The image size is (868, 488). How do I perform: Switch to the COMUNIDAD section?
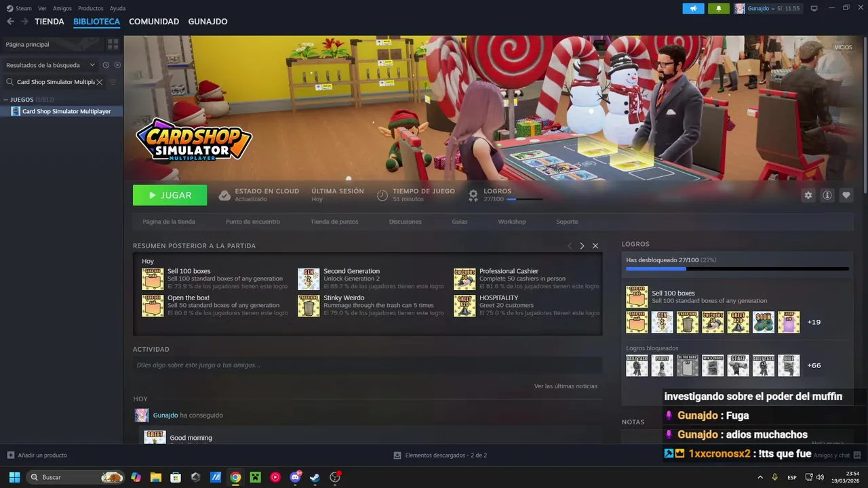pos(154,22)
